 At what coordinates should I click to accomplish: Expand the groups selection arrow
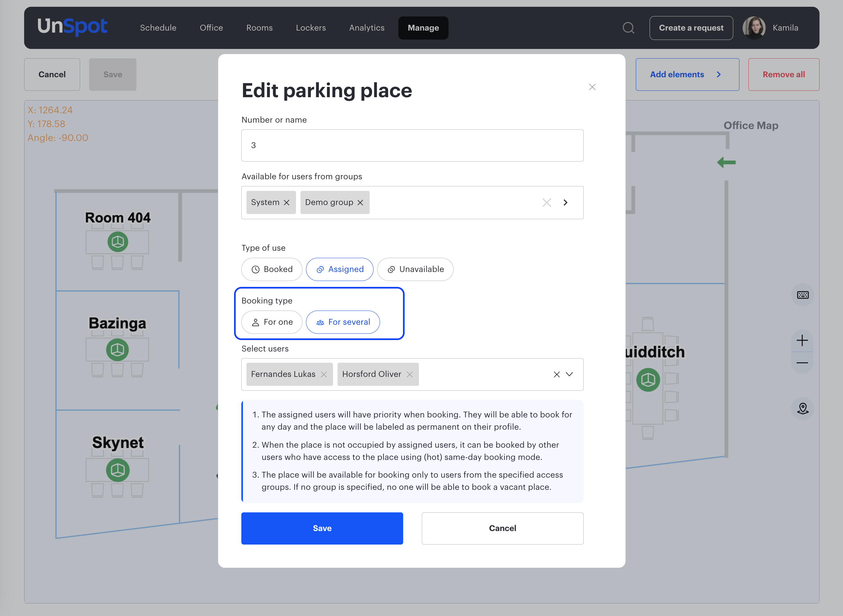pyautogui.click(x=566, y=202)
